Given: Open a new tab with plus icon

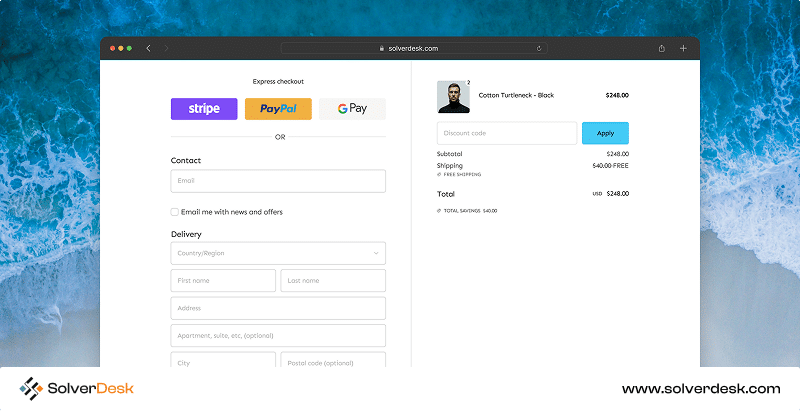Looking at the screenshot, I should [683, 48].
